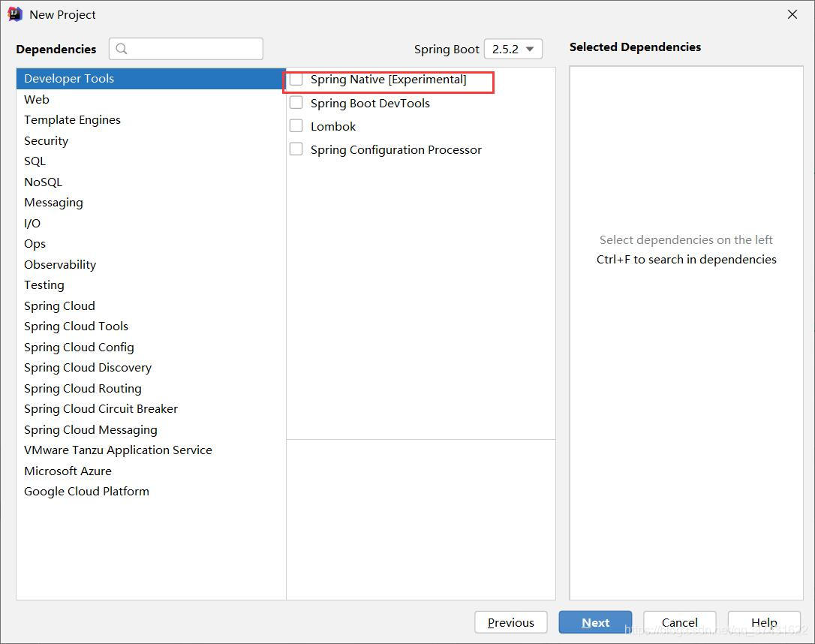The image size is (815, 644).
Task: Select the SQL category
Action: pyautogui.click(x=151, y=161)
